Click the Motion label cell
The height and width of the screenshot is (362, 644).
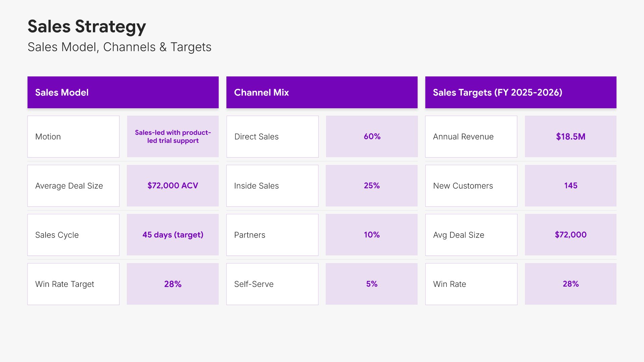73,136
